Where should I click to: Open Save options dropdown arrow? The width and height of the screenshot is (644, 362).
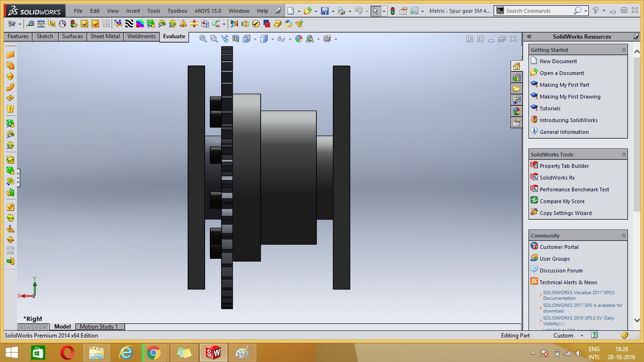(x=333, y=11)
